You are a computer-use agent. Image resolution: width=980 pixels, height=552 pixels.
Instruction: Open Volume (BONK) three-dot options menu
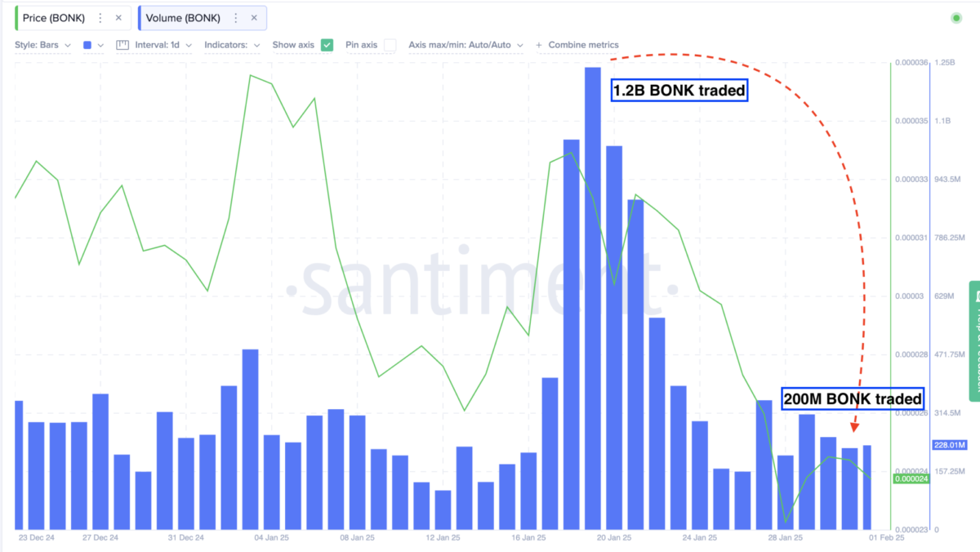coord(236,18)
